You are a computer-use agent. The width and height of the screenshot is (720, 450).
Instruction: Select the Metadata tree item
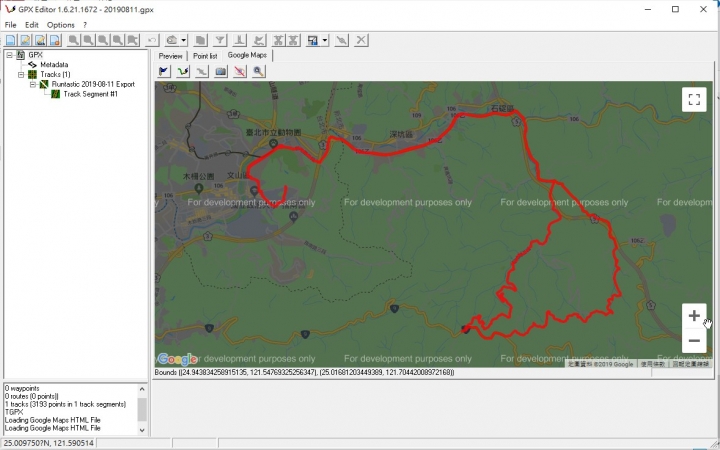[x=54, y=65]
